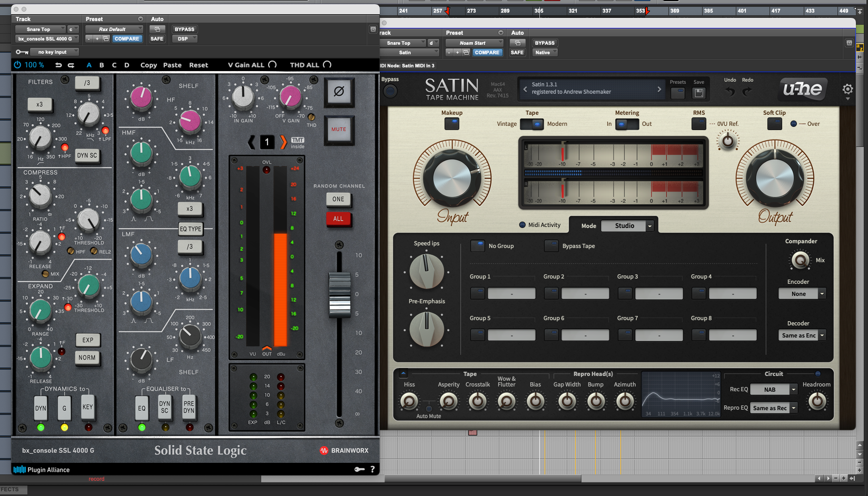Open the Noam Start preset dropdown in Satin
The height and width of the screenshot is (496, 868).
475,43
